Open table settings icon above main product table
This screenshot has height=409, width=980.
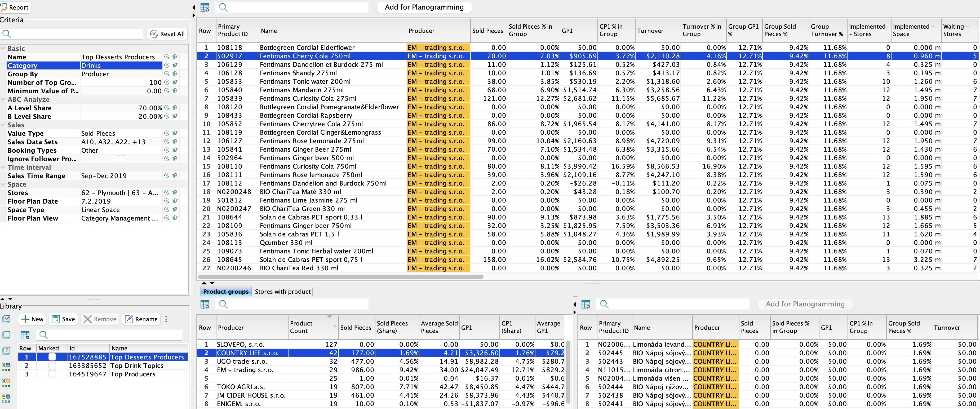(205, 7)
